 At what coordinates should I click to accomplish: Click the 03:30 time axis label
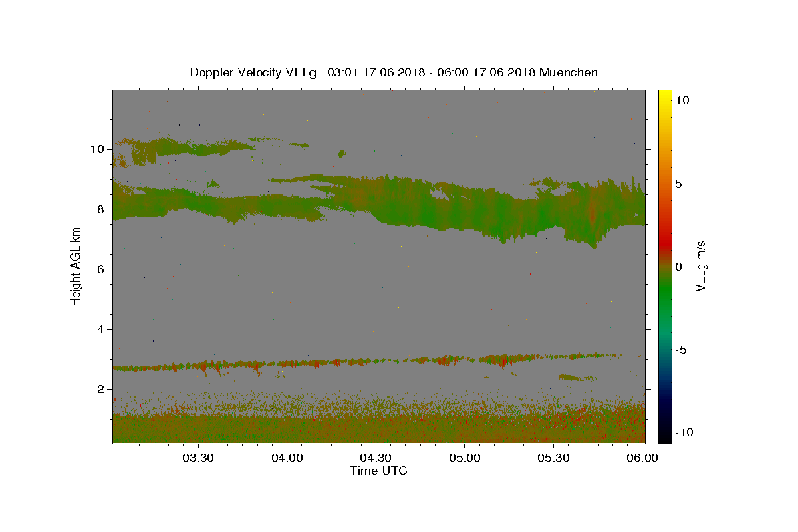click(198, 458)
